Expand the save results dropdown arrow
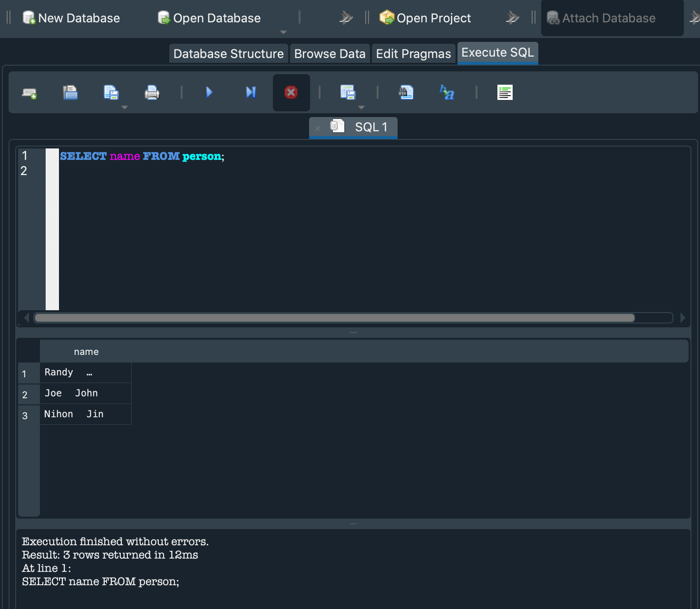 [361, 108]
